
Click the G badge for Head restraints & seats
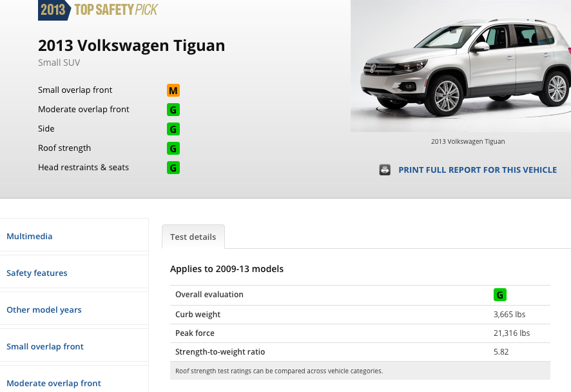173,168
